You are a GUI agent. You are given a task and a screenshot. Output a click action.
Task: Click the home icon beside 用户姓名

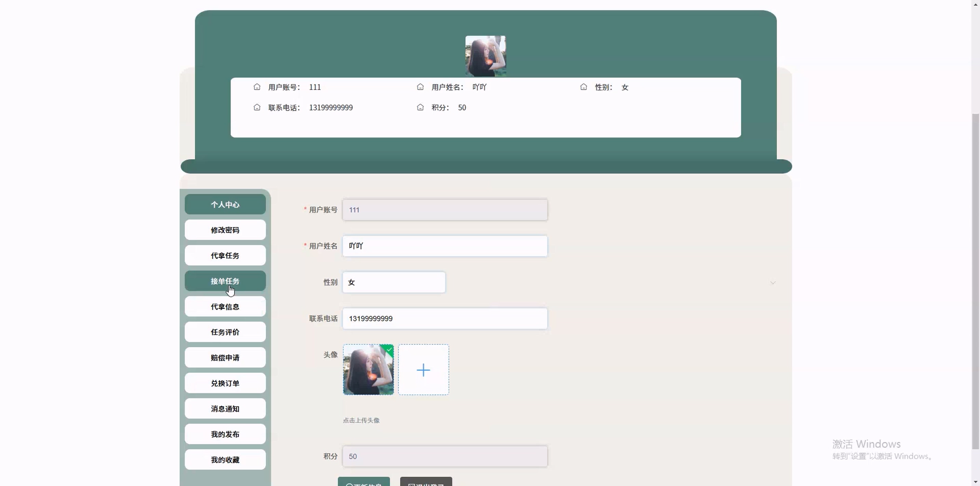tap(420, 87)
